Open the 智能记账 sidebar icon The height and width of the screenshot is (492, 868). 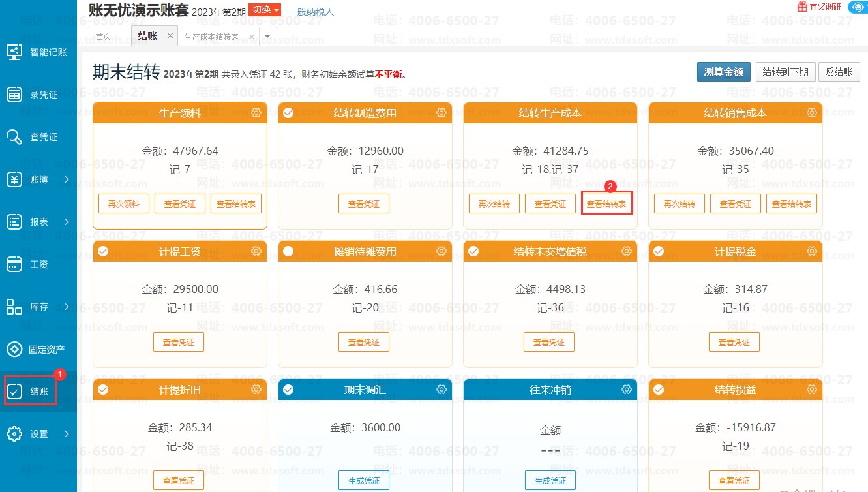[14, 52]
